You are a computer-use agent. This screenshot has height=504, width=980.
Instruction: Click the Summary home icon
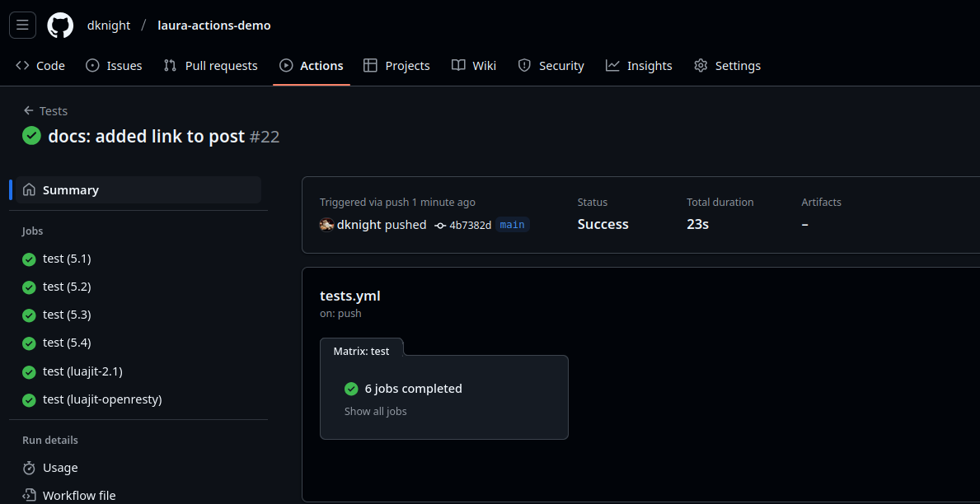click(29, 190)
